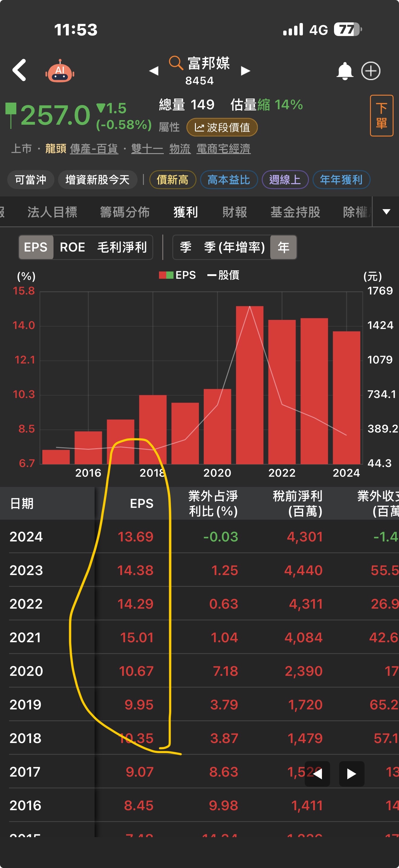Image resolution: width=399 pixels, height=868 pixels.
Task: Tap the 2023 EPS value 14.38
Action: pos(135,570)
